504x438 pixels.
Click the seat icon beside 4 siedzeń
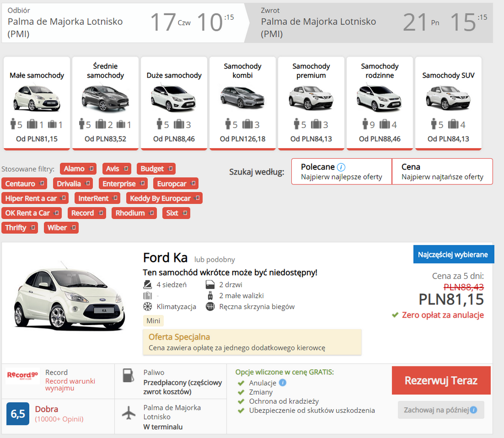(148, 285)
